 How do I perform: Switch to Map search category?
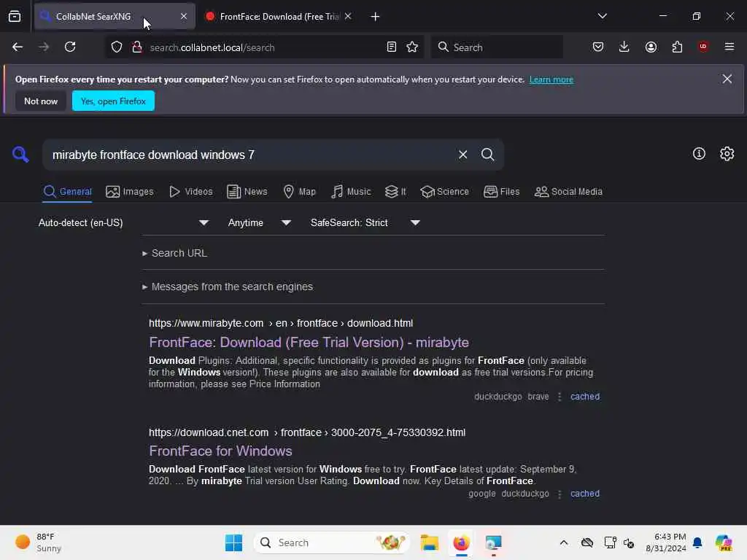pyautogui.click(x=300, y=192)
